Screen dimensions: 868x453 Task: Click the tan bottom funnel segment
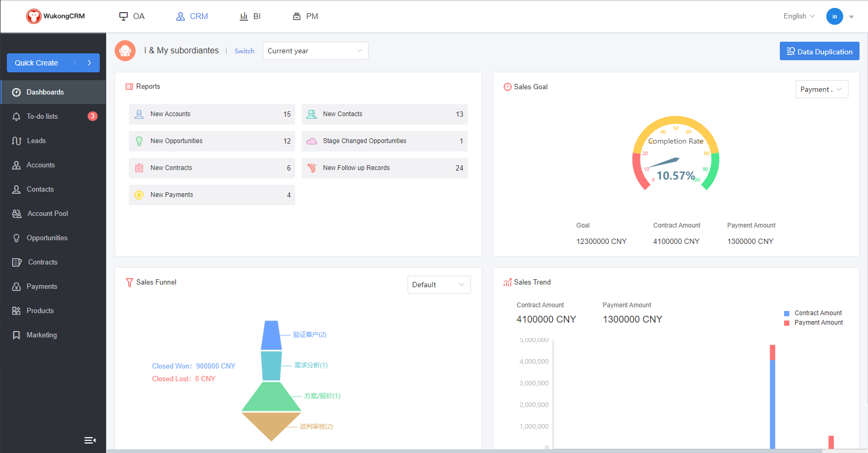coord(271,426)
